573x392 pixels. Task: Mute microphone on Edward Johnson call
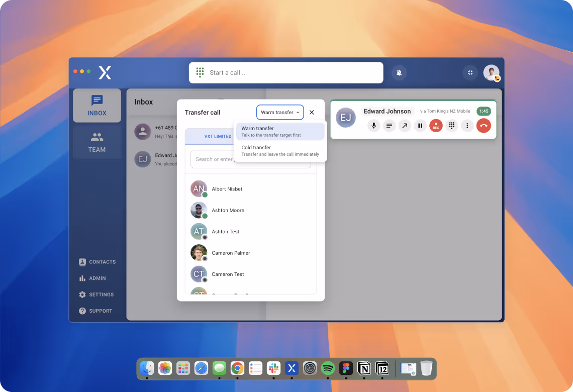point(373,126)
